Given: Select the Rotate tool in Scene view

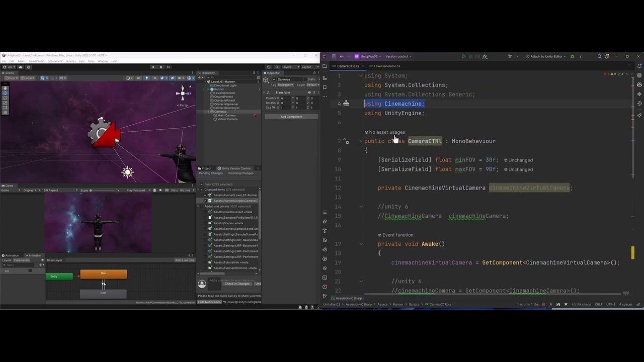Looking at the screenshot, I should tap(6, 98).
